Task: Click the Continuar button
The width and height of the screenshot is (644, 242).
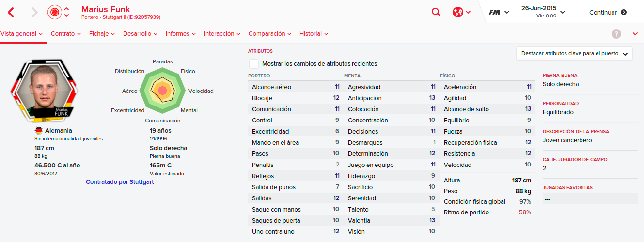Action: click(608, 13)
